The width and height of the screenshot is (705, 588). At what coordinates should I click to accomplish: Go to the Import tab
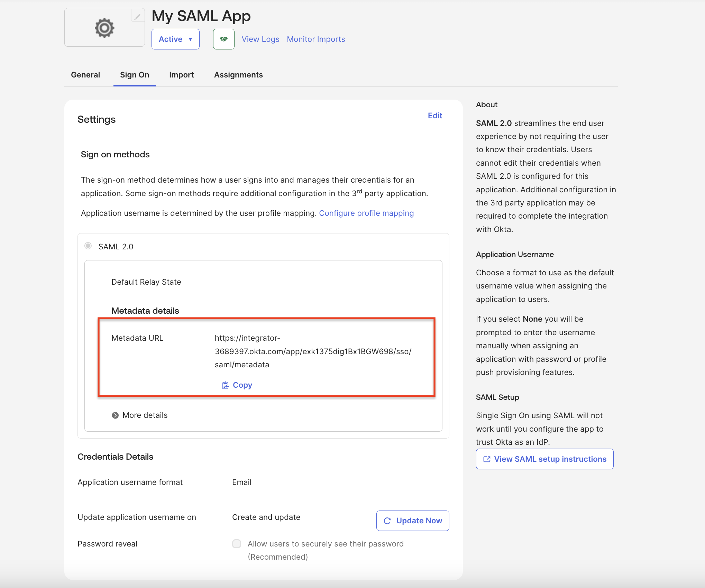[x=181, y=75]
